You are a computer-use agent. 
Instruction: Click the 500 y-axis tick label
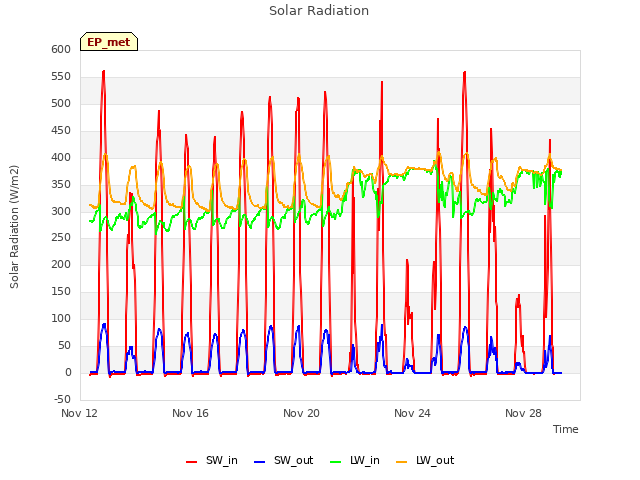pos(61,103)
